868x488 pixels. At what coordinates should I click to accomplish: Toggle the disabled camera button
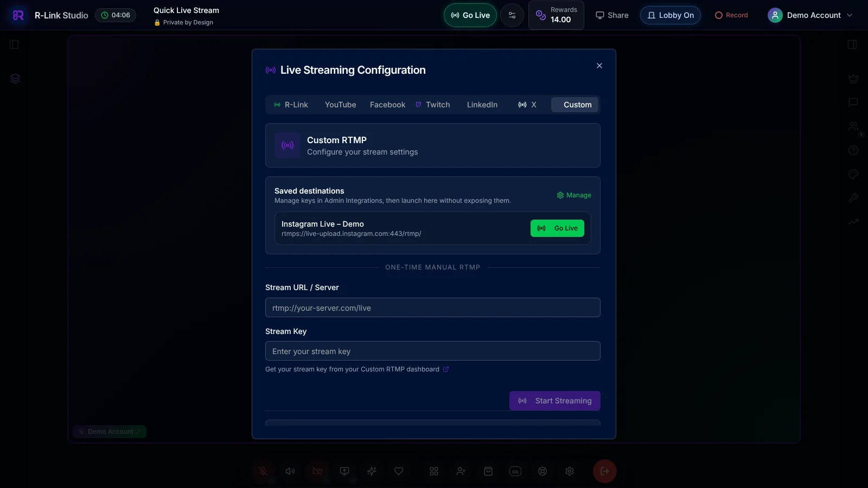pyautogui.click(x=317, y=471)
